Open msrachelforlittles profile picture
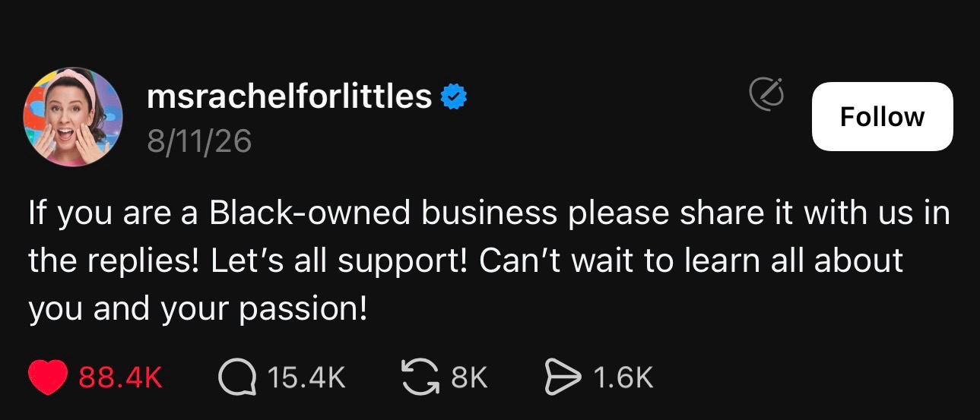Viewport: 980px width, 420px height. pyautogui.click(x=74, y=117)
